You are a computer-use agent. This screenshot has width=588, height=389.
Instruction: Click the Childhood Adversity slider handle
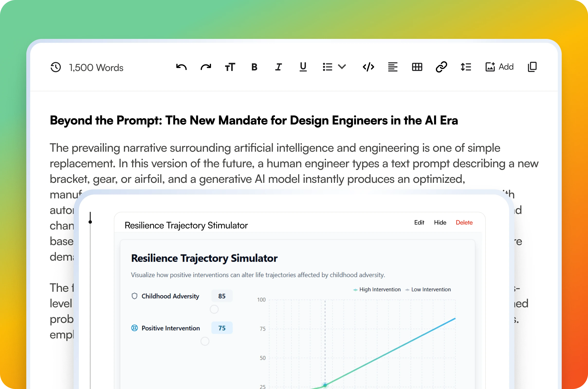pyautogui.click(x=214, y=309)
